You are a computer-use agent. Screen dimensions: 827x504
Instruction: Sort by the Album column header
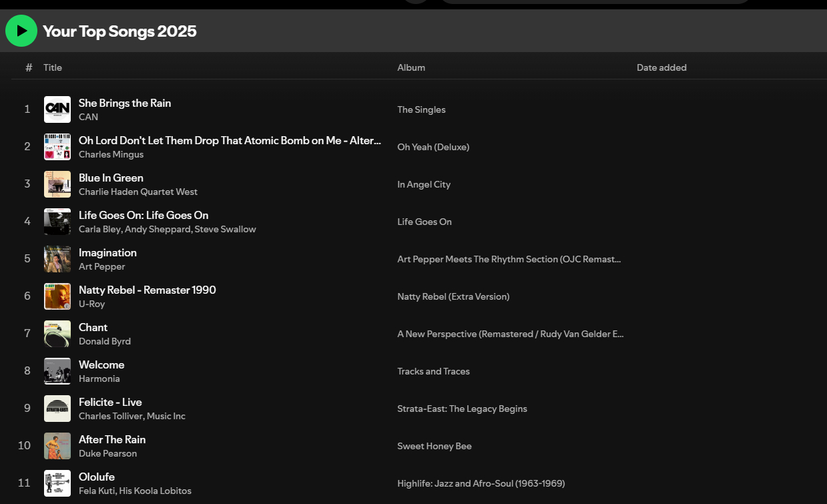click(411, 67)
